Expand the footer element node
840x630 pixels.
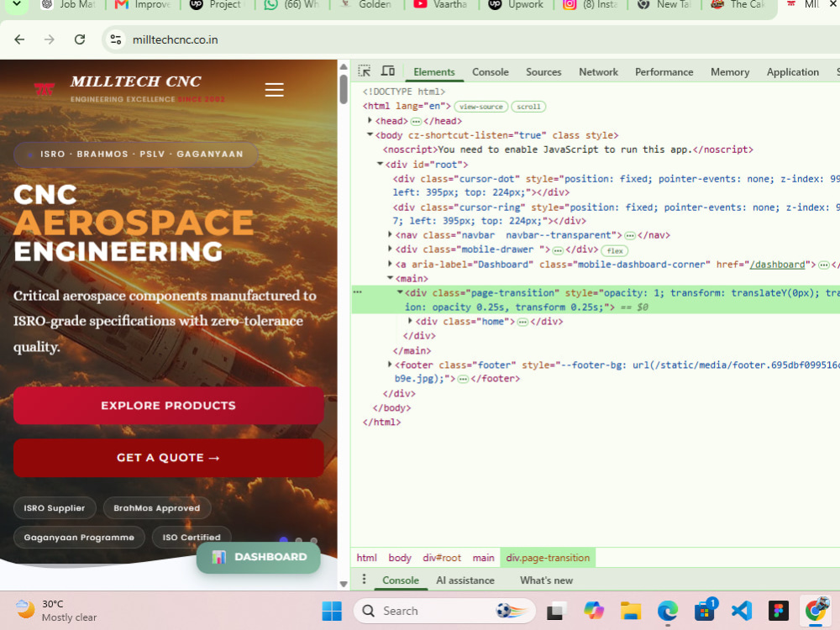390,365
